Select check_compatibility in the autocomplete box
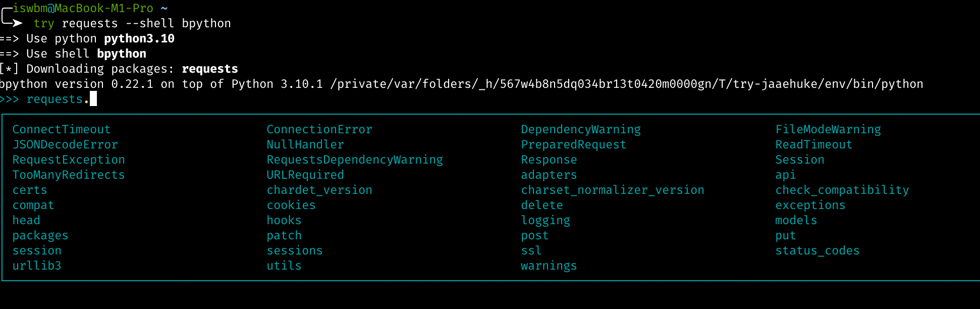The height and width of the screenshot is (309, 980). click(x=842, y=190)
